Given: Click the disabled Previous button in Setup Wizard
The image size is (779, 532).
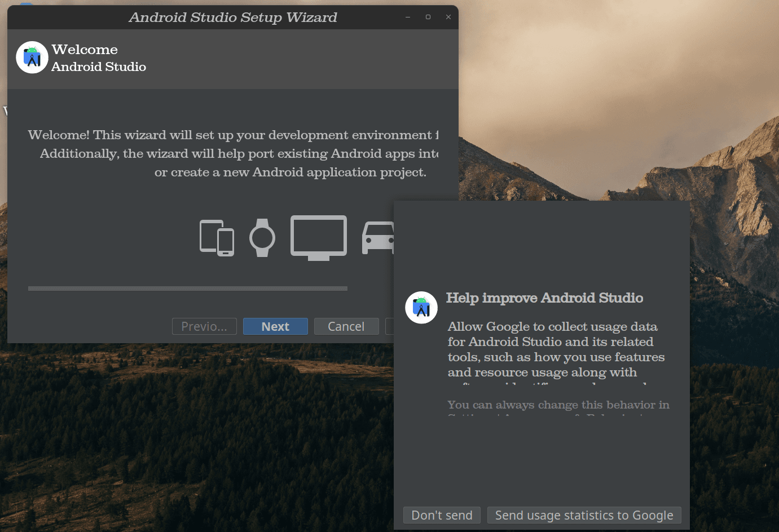Looking at the screenshot, I should coord(204,326).
